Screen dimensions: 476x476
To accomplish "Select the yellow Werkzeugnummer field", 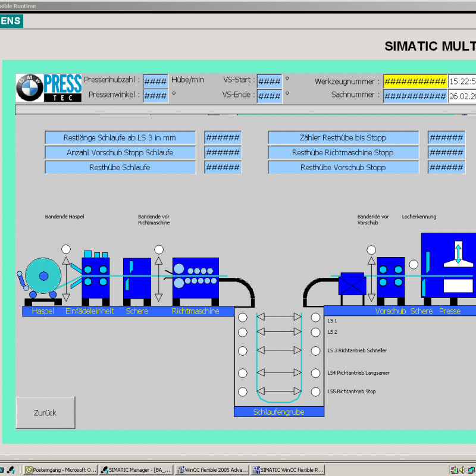I will tap(415, 81).
